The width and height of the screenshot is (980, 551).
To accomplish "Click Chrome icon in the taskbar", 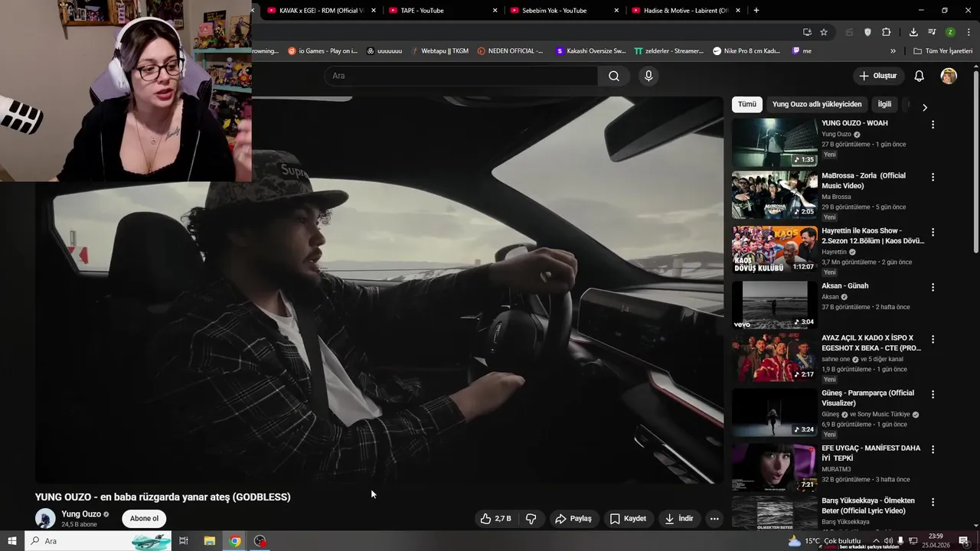I will tap(235, 541).
